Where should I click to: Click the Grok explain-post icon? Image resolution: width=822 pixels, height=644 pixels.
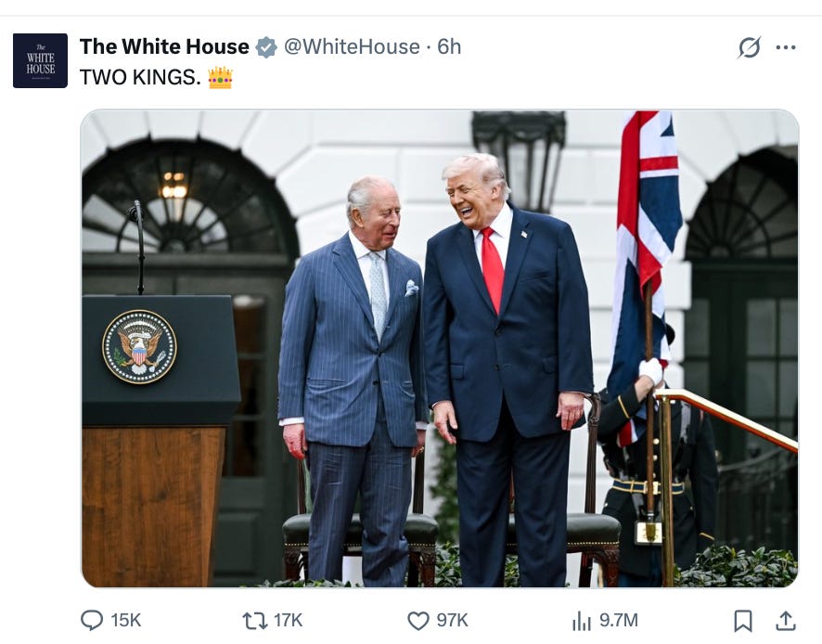[749, 47]
